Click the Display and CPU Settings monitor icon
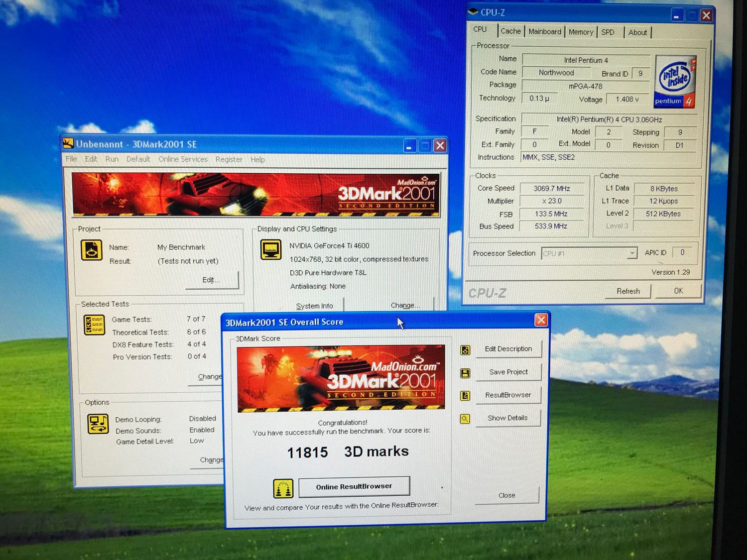Image resolution: width=747 pixels, height=560 pixels. click(x=271, y=250)
